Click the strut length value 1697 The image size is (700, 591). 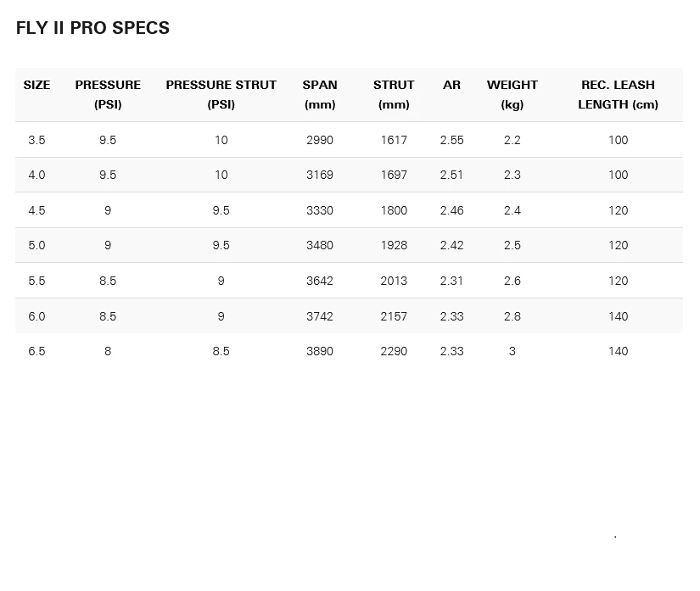pos(394,175)
